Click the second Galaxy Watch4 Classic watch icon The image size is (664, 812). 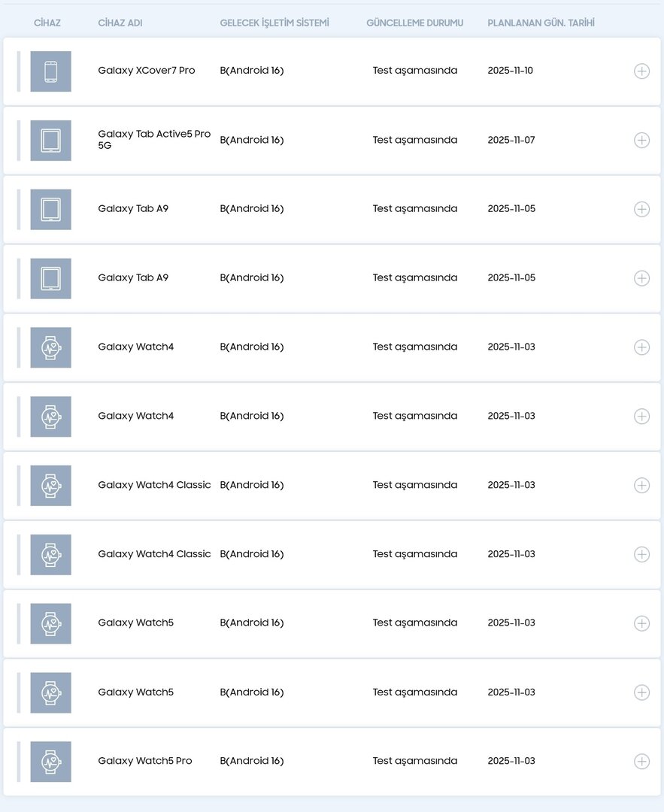[50, 555]
